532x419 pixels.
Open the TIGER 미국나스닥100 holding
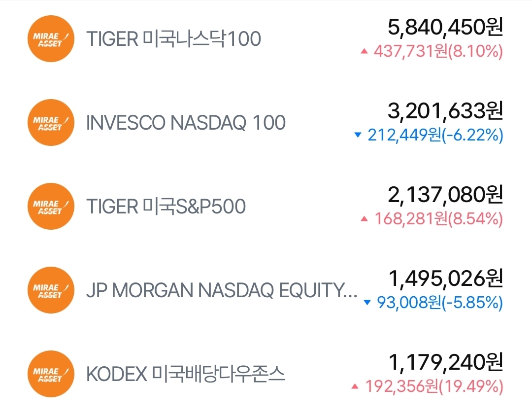coord(173,39)
